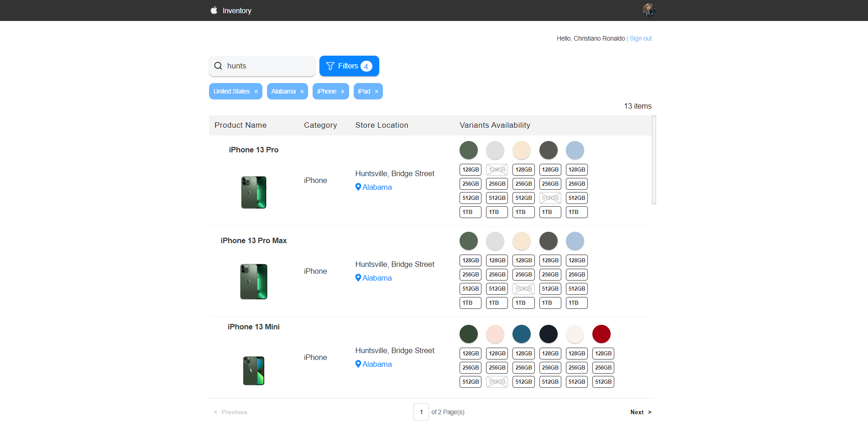Select dark green swatch for iPhone 13 Mini
868x422 pixels.
click(469, 334)
